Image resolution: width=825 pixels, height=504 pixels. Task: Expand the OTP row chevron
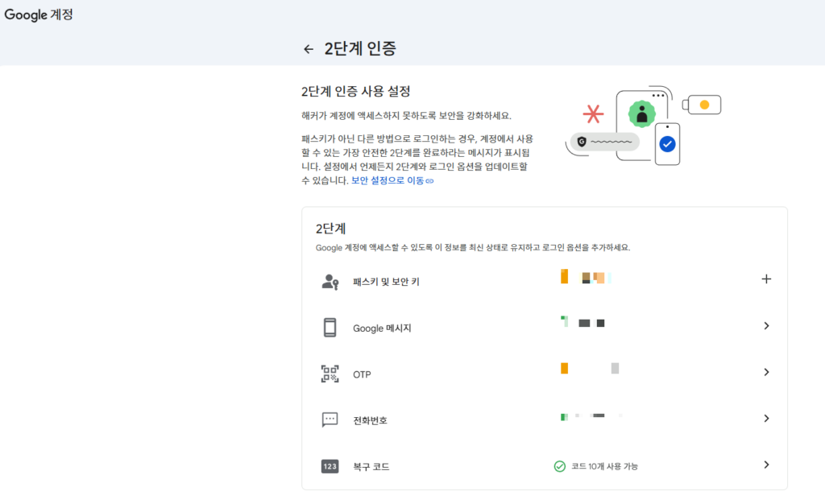coord(765,372)
